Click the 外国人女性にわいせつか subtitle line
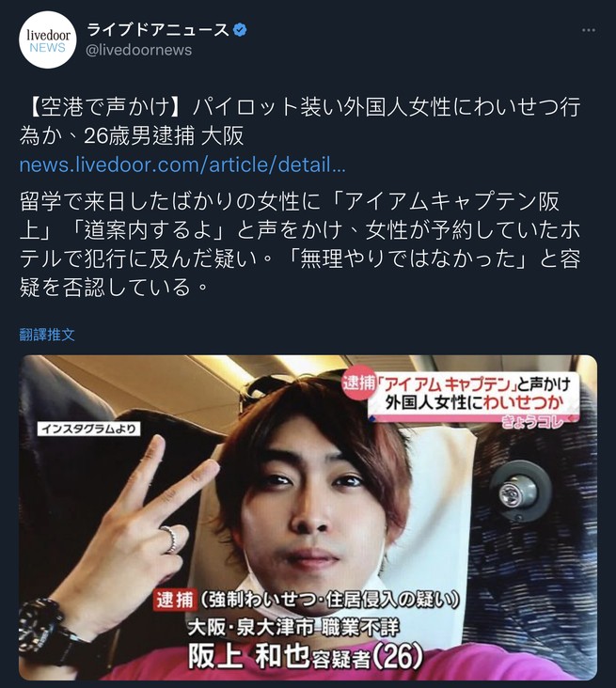Viewport: 616px width, 688px height. click(x=475, y=402)
